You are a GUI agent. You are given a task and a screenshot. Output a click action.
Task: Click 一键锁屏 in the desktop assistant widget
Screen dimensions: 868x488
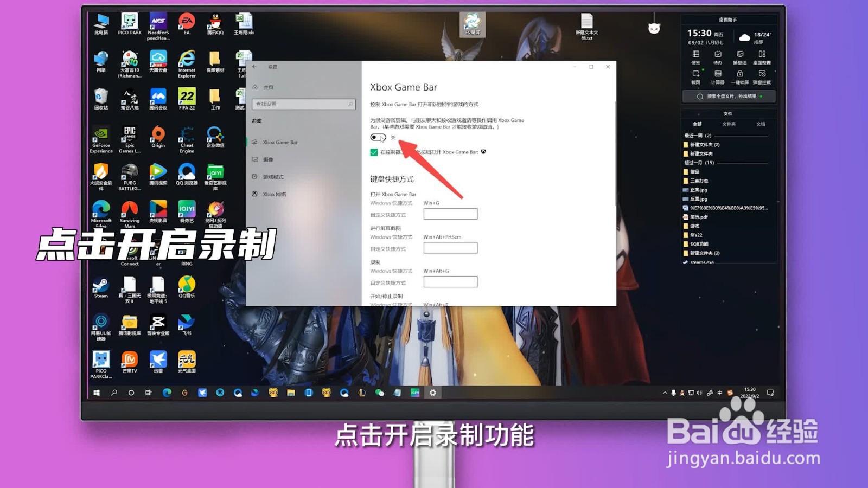[740, 76]
